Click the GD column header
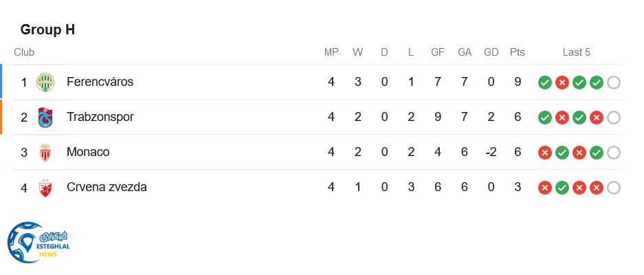The height and width of the screenshot is (275, 644). coord(491,52)
